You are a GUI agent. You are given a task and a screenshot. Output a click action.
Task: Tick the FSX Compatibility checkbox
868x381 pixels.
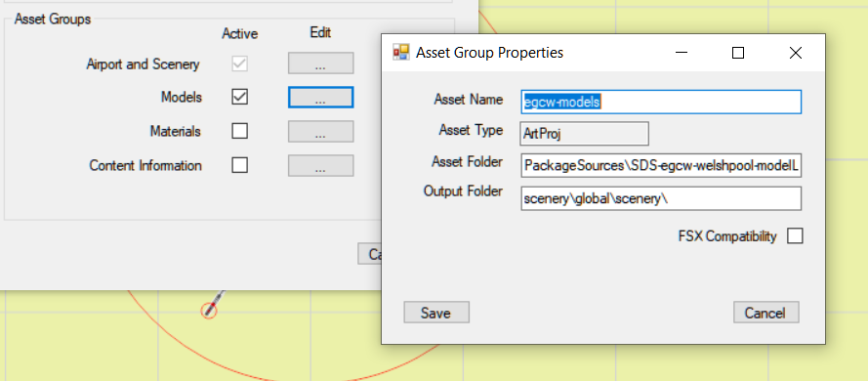[x=795, y=235]
